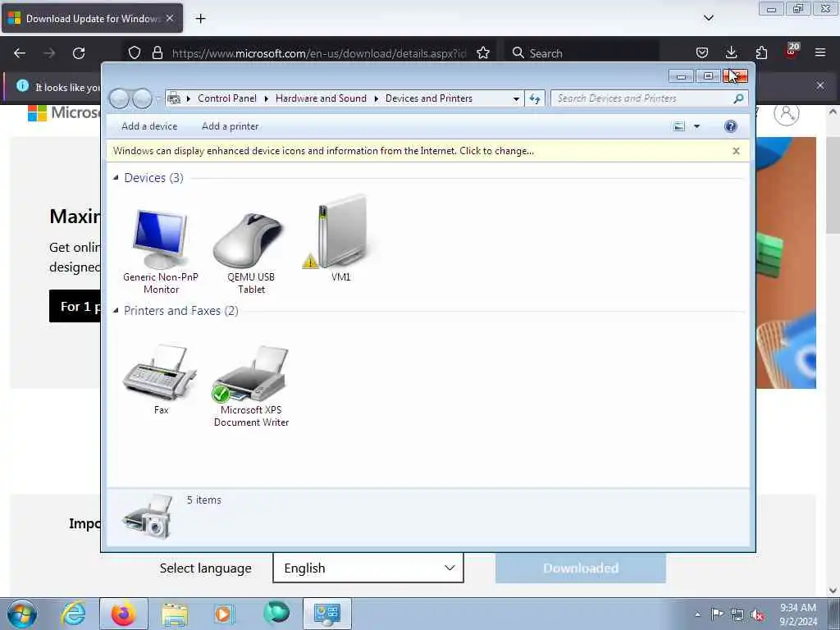
Task: Click the enhanced device icons information bar
Action: (323, 151)
